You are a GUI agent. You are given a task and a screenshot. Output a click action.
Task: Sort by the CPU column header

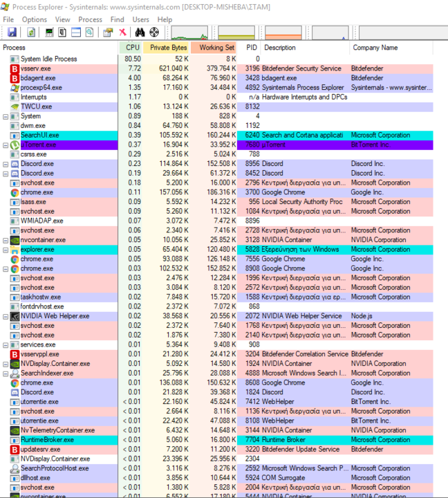(x=130, y=48)
